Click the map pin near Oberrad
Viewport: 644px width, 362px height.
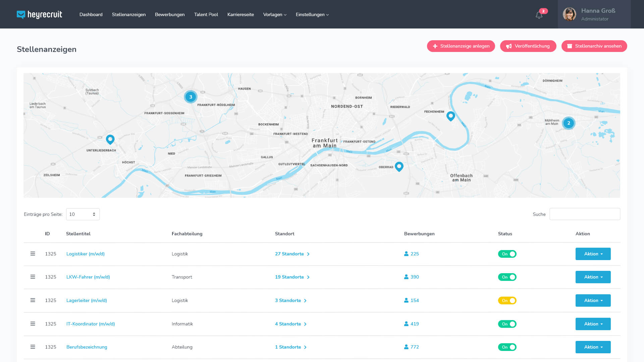click(x=399, y=166)
